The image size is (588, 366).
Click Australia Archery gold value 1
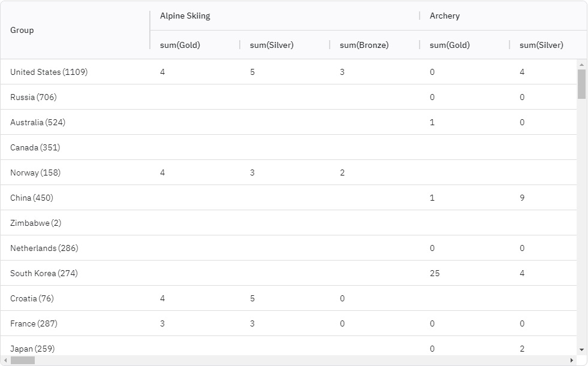(x=432, y=122)
